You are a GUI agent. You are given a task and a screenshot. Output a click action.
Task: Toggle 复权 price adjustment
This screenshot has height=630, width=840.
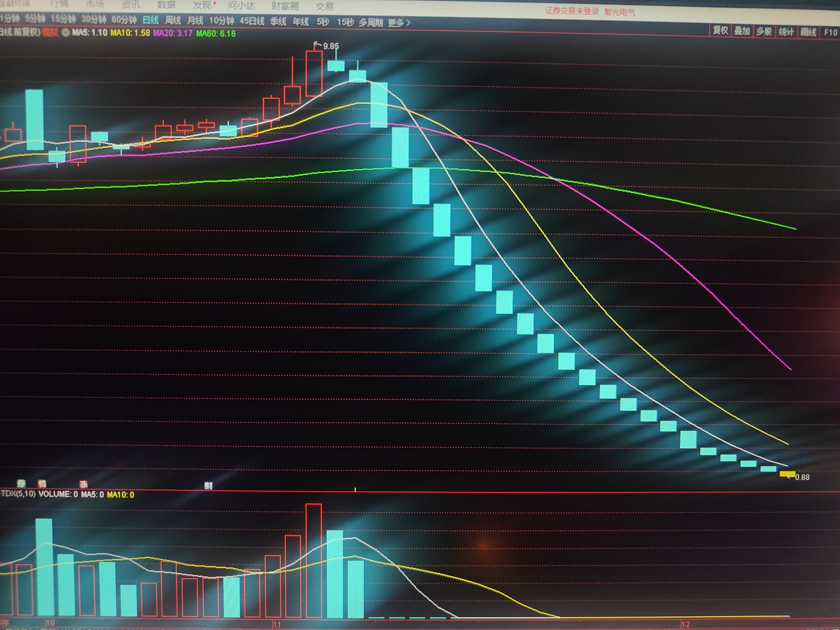tap(720, 30)
